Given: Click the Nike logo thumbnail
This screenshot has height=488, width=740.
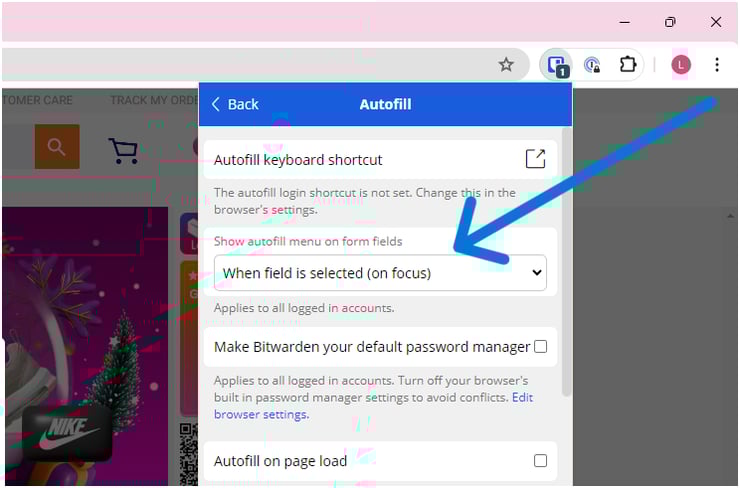Looking at the screenshot, I should [67, 433].
